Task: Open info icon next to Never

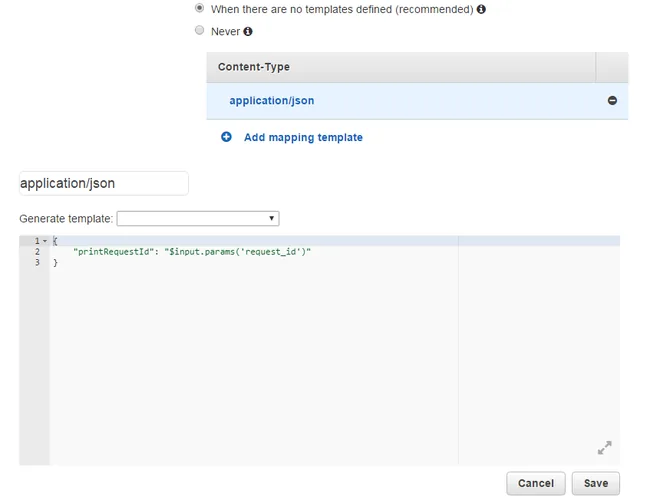Action: [x=248, y=32]
